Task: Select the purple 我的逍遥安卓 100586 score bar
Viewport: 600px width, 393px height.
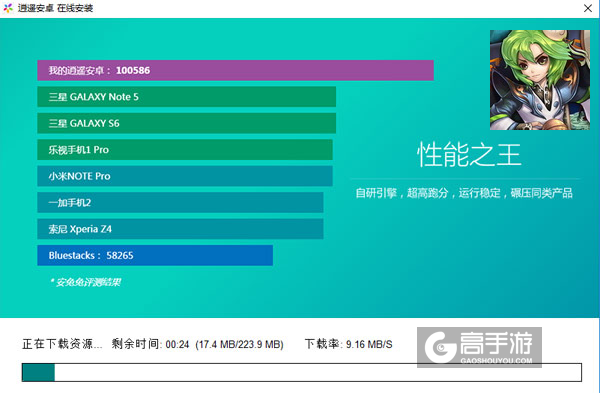Action: [x=235, y=70]
